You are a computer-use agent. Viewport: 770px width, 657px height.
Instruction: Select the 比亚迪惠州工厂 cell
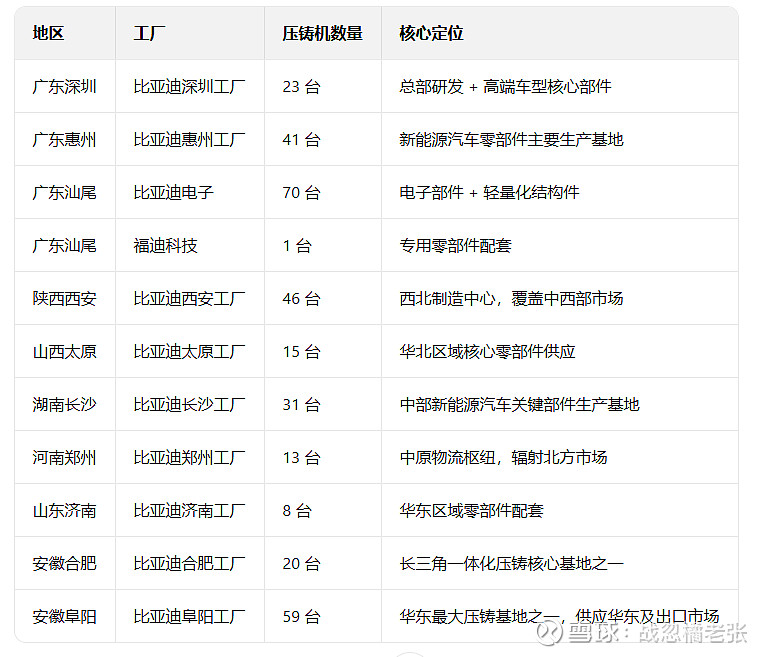pos(189,139)
